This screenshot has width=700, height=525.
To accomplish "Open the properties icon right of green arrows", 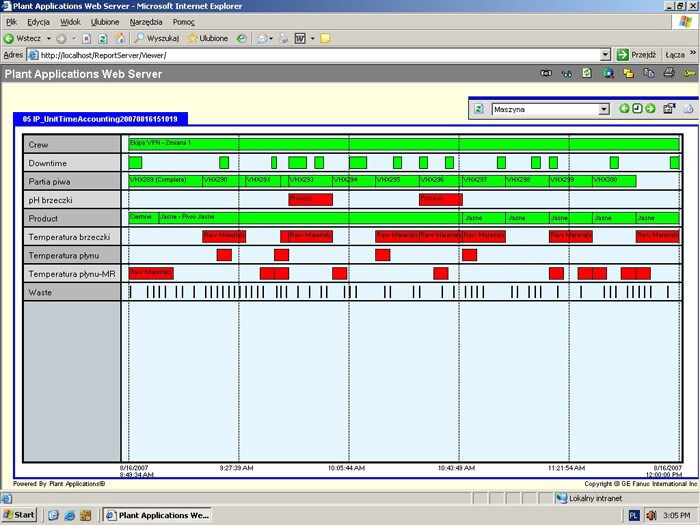I will click(x=669, y=108).
